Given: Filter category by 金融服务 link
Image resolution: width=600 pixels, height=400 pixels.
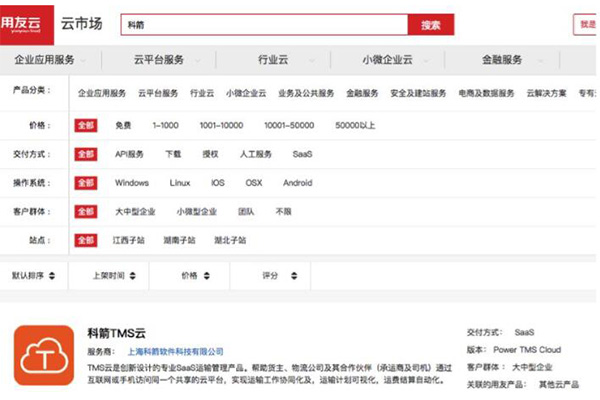Looking at the screenshot, I should coord(362,93).
